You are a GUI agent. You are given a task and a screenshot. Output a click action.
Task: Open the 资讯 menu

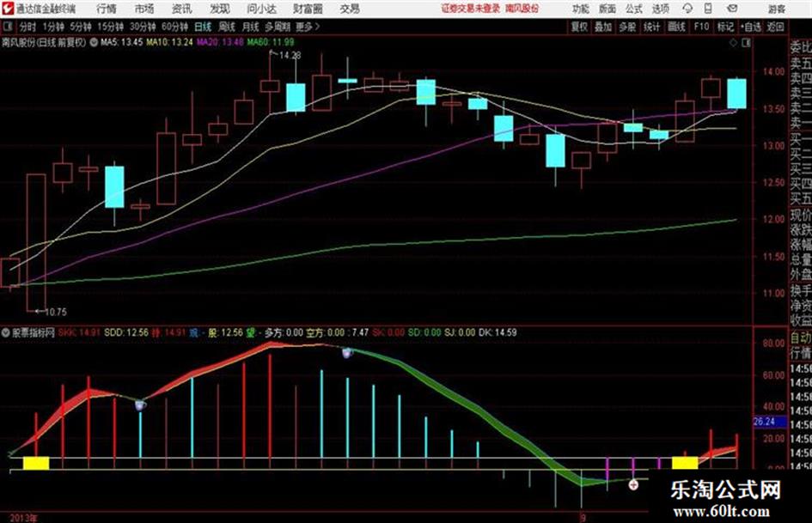point(182,9)
